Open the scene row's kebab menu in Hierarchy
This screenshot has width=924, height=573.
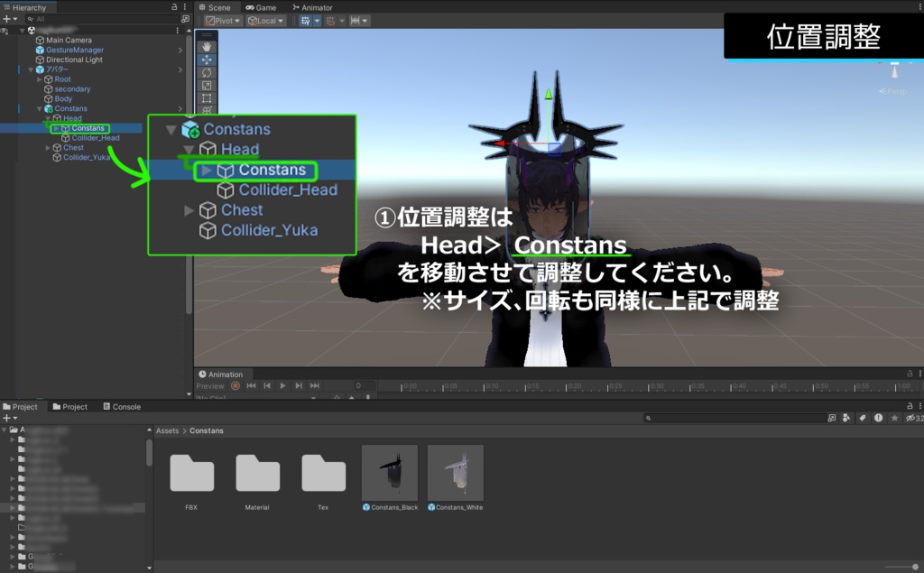click(178, 30)
